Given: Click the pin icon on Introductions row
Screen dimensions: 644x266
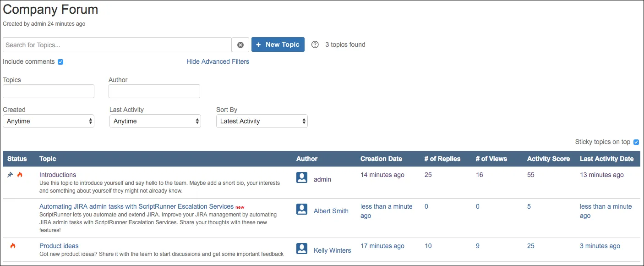Looking at the screenshot, I should [11, 175].
